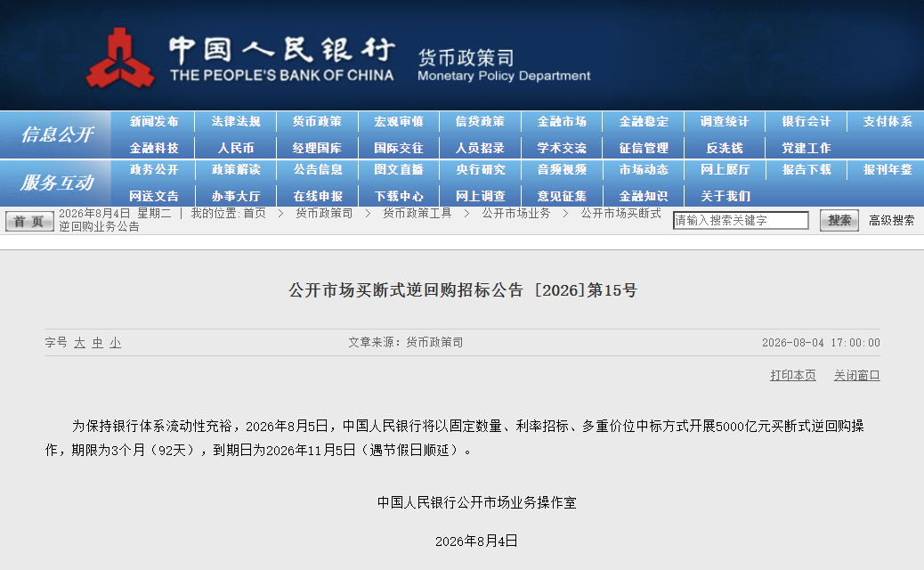Go to the 人民币 section
Image resolution: width=924 pixels, height=570 pixels.
(x=236, y=148)
